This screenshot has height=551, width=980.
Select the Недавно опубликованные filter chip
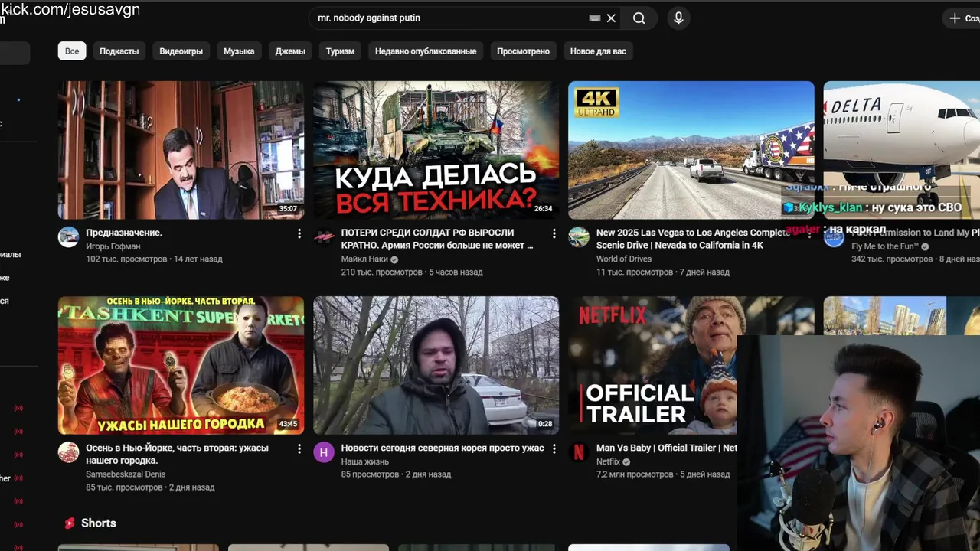point(426,51)
